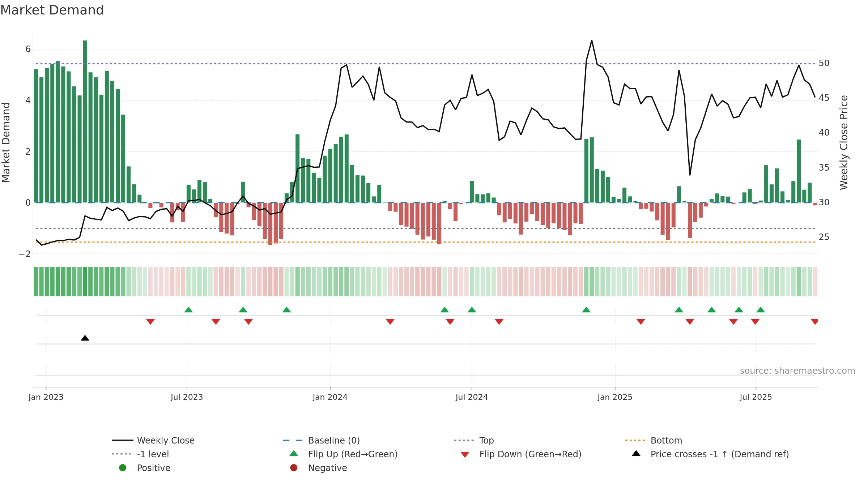Click the Market Demand vertical axis title
The image size is (868, 488).
6,142
